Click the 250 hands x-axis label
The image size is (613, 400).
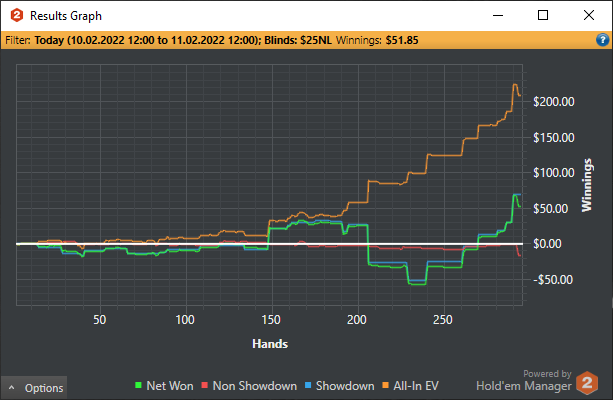pyautogui.click(x=443, y=320)
